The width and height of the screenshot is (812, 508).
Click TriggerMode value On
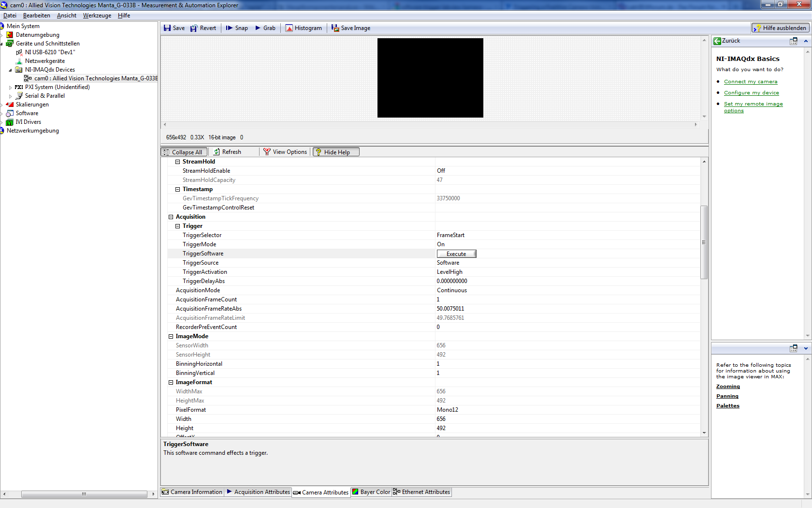coord(441,244)
